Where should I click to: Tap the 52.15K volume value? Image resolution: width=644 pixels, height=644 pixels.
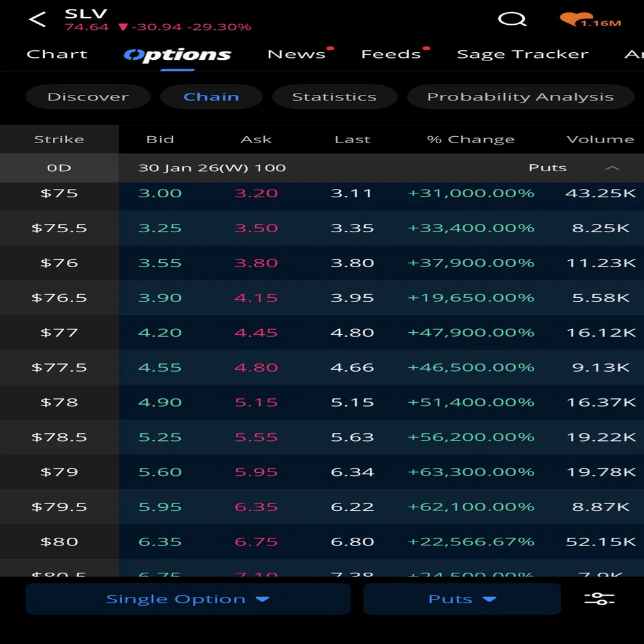(601, 542)
